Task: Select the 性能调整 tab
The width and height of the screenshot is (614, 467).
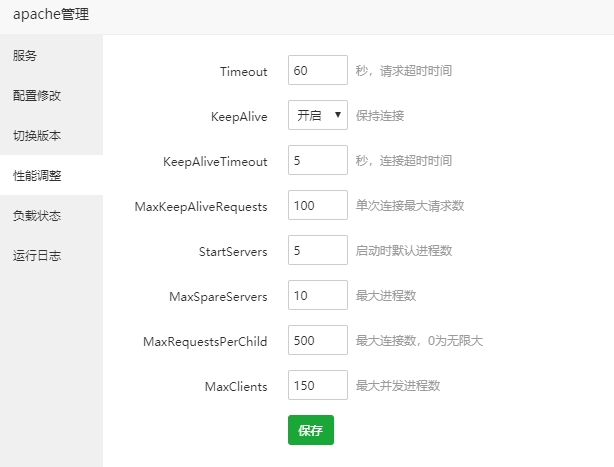Action: (51, 175)
